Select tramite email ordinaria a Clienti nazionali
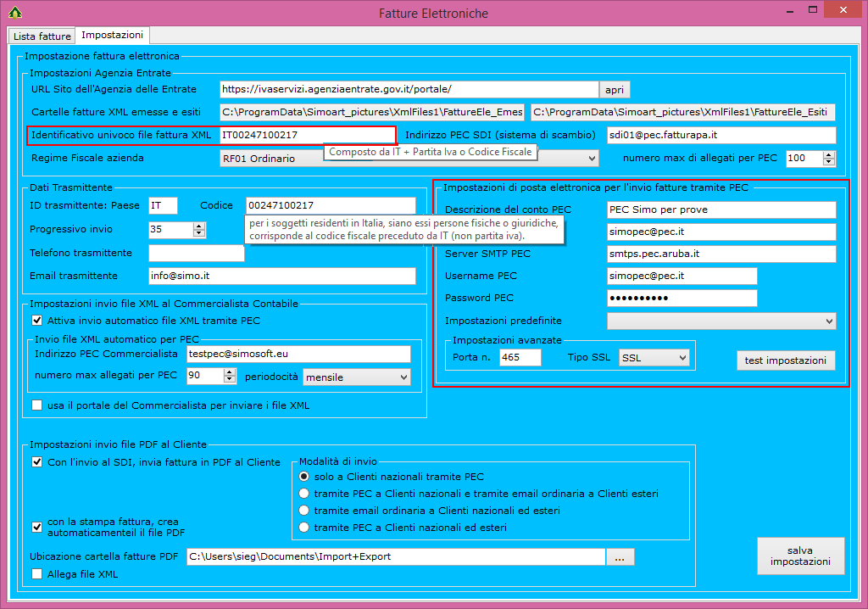868x609 pixels. [303, 511]
